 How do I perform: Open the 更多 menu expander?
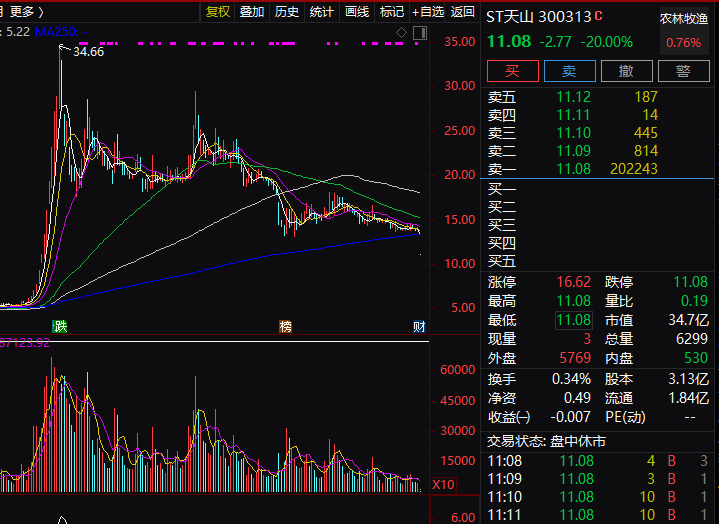27,11
